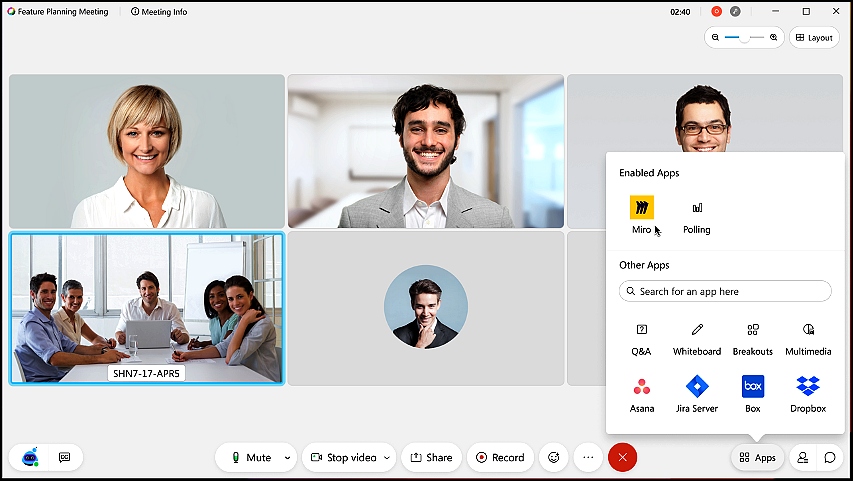853x481 pixels.
Task: Toggle closed captions button
Action: coord(65,458)
